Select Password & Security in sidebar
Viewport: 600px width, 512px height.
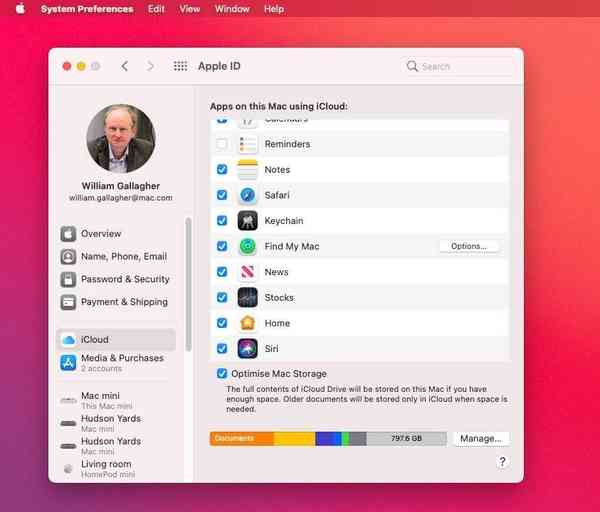click(x=125, y=279)
